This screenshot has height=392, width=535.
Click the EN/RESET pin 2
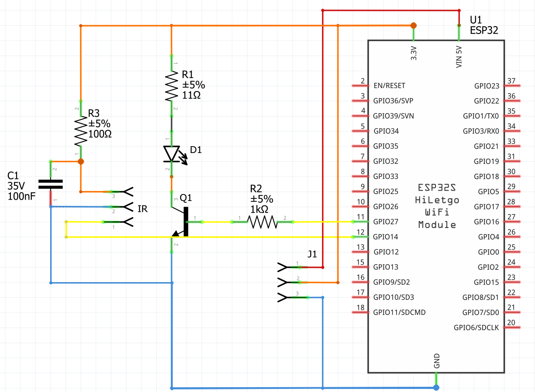click(x=360, y=85)
